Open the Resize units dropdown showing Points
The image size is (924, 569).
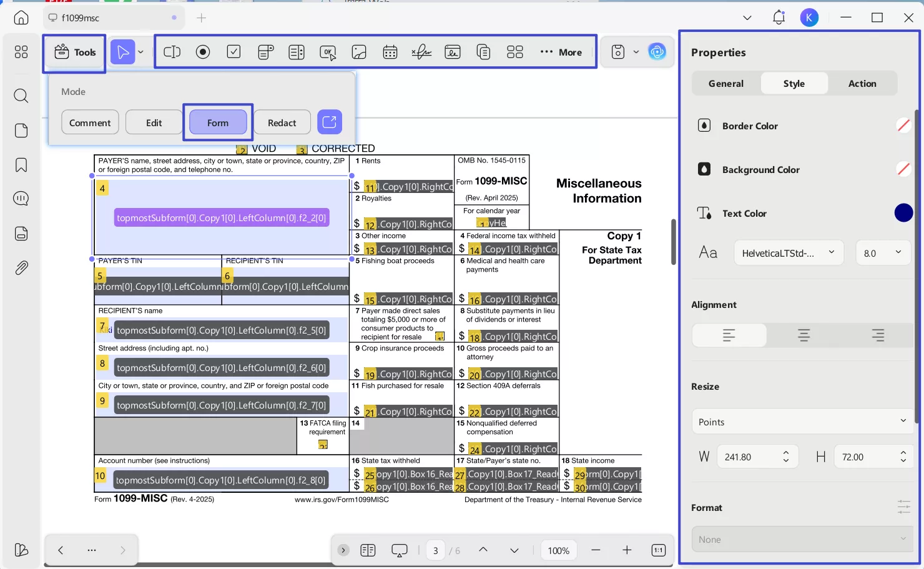(802, 421)
